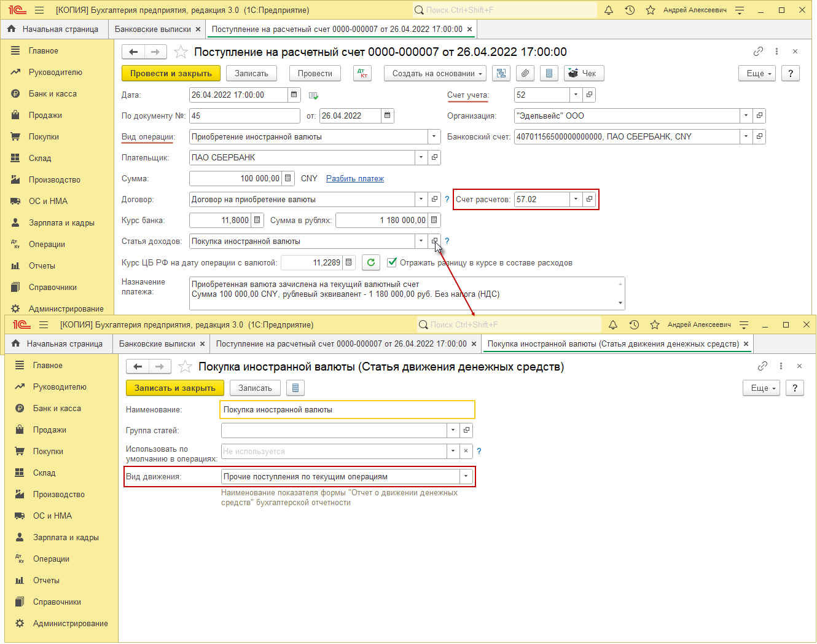Open Банк и касса section in upper sidebar
This screenshot has width=817, height=644.
pos(53,93)
